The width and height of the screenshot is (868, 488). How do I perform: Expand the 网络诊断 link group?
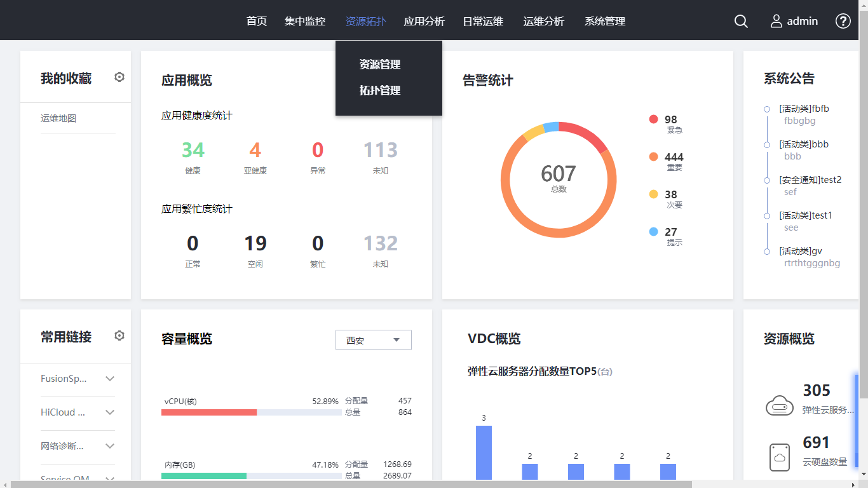110,446
